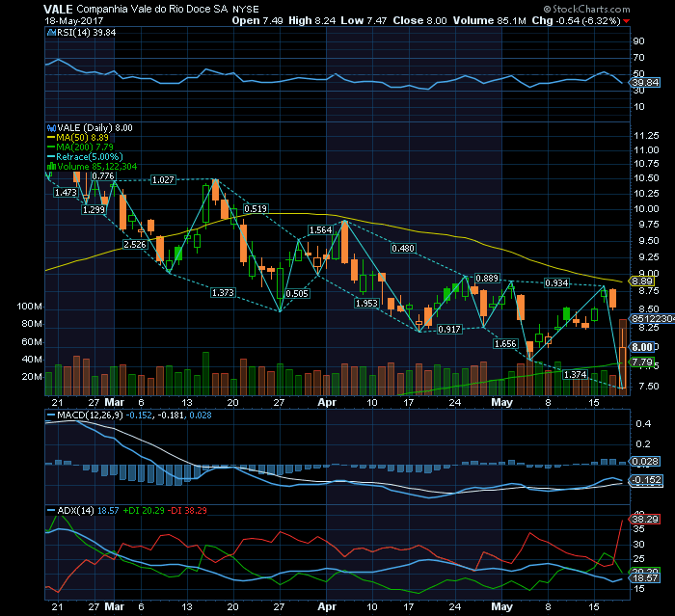Click the May label on price chart axis
This screenshot has height=616, width=675.
502,403
